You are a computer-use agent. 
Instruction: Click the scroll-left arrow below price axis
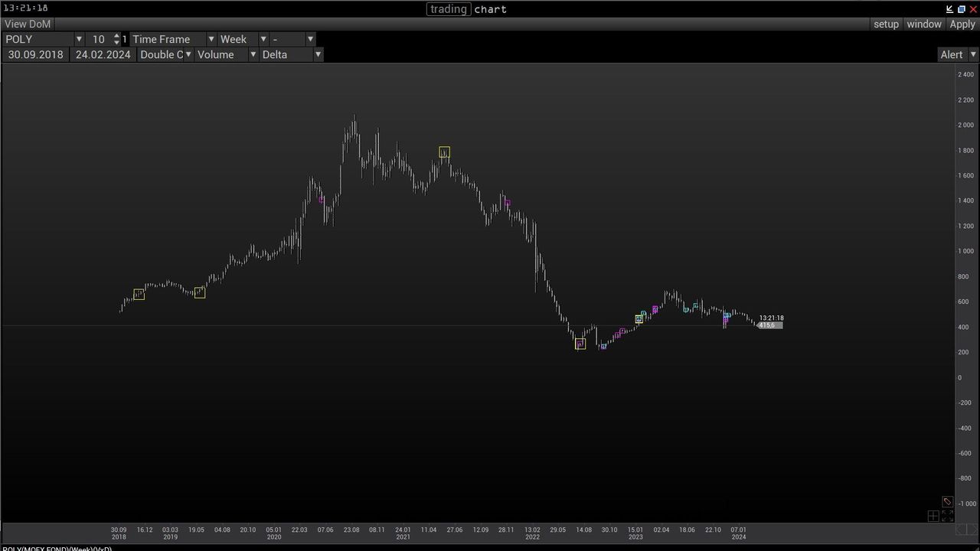click(962, 530)
